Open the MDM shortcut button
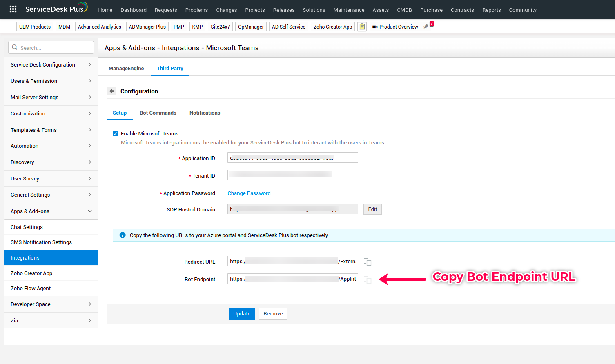 [x=64, y=27]
